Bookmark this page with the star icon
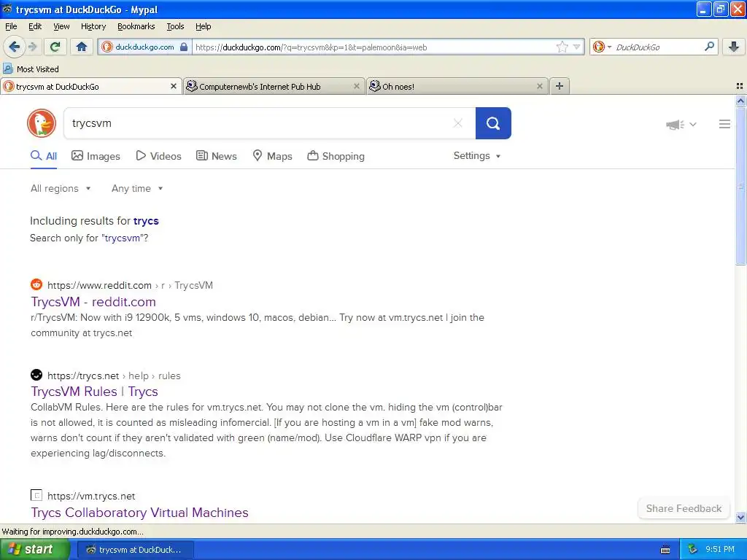 [562, 47]
